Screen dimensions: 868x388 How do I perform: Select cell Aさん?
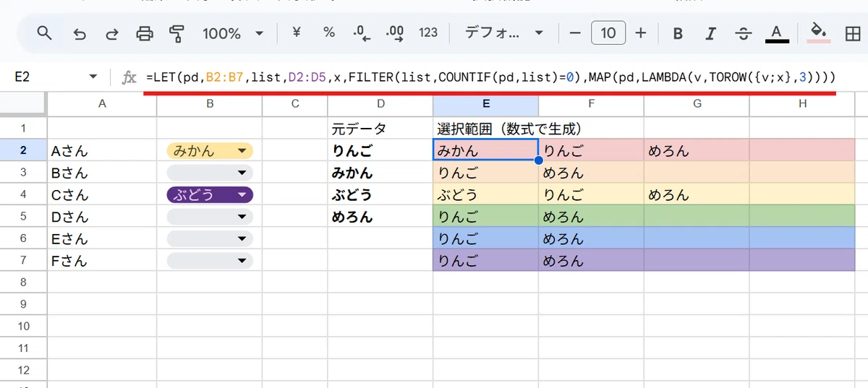(102, 150)
